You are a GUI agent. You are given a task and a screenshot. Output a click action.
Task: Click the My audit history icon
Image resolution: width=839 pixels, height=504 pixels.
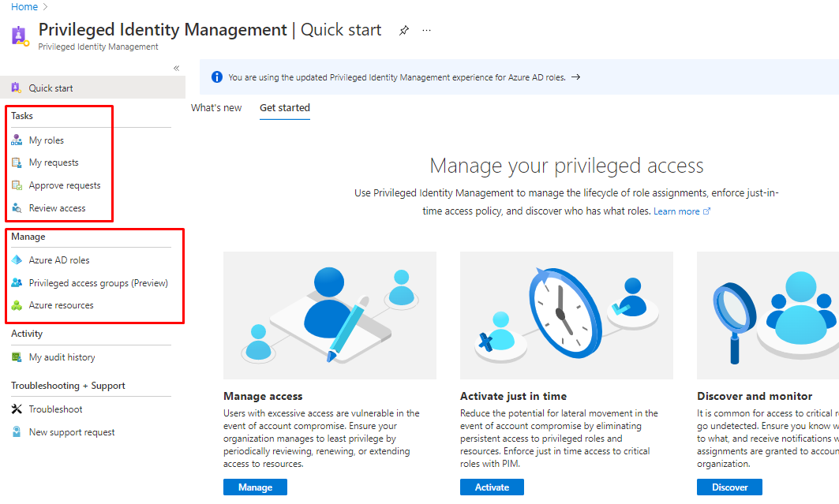click(x=17, y=357)
